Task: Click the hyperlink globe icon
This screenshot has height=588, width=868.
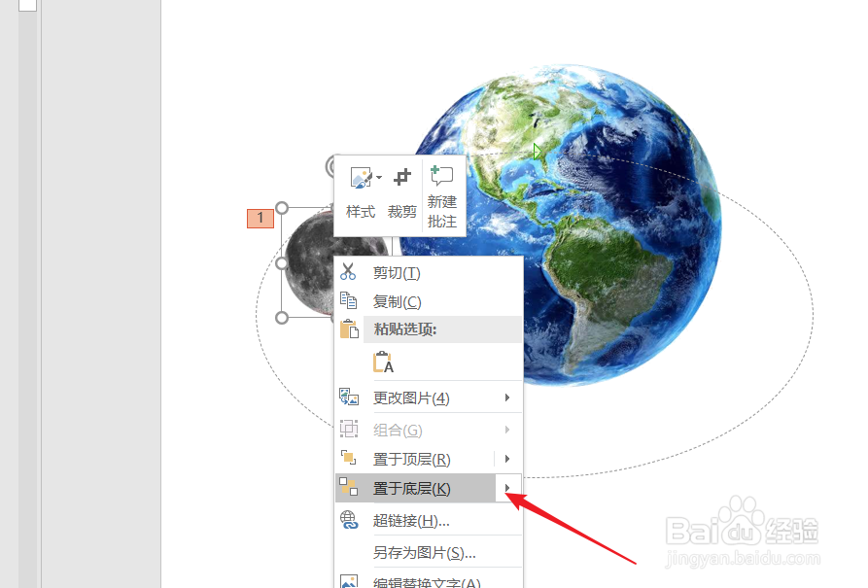Action: coord(349,519)
